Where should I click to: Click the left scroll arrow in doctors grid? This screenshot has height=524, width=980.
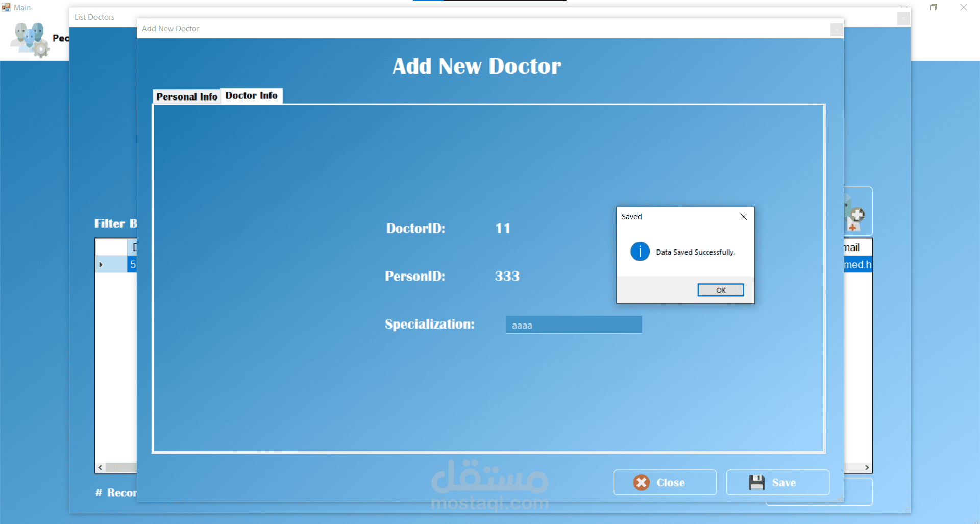(x=100, y=467)
